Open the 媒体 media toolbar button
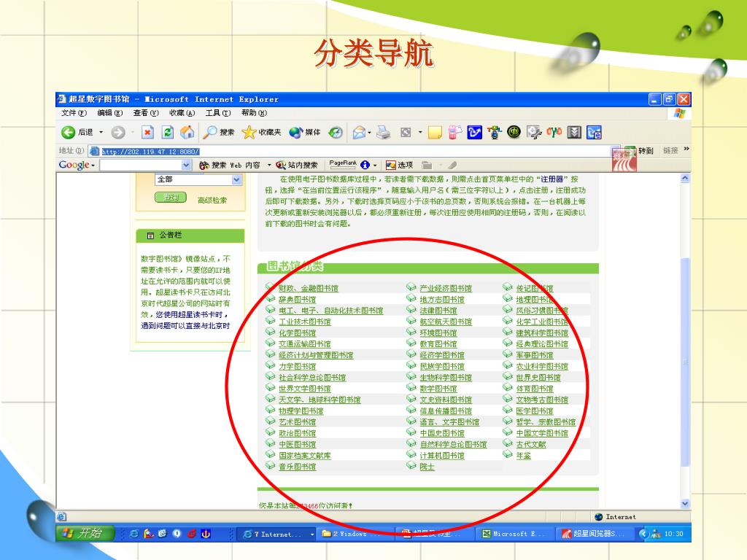The height and width of the screenshot is (560, 747). (305, 133)
